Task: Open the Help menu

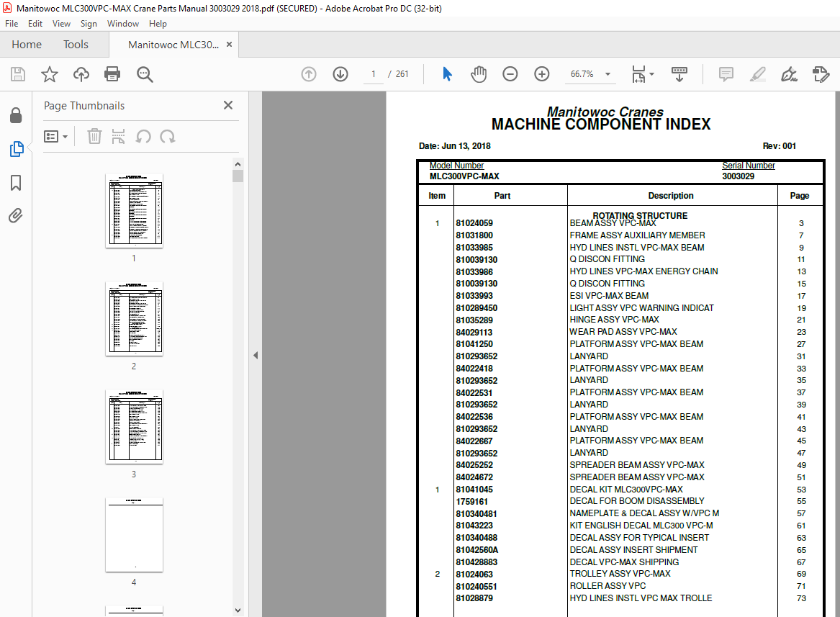Action: pos(158,24)
